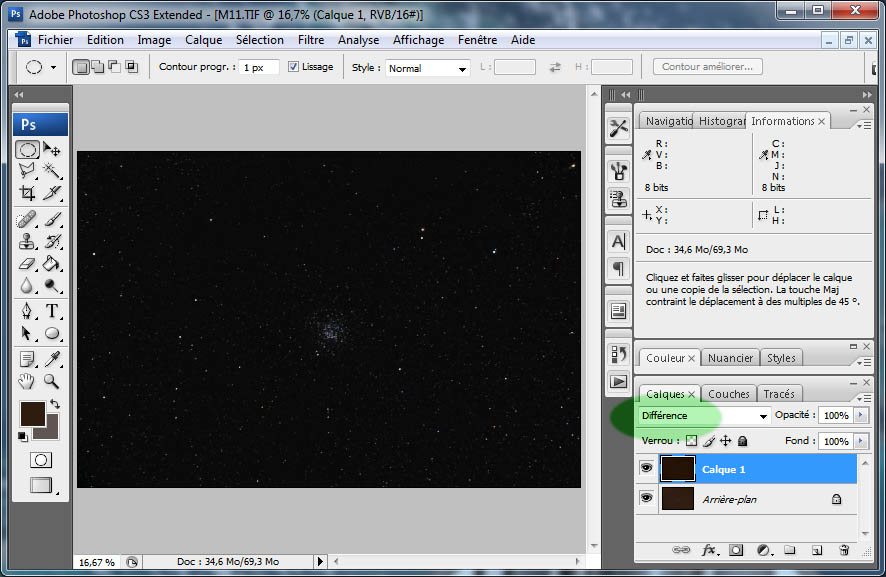
Task: Toggle visibility of Arrière-plan layer
Action: (x=646, y=498)
